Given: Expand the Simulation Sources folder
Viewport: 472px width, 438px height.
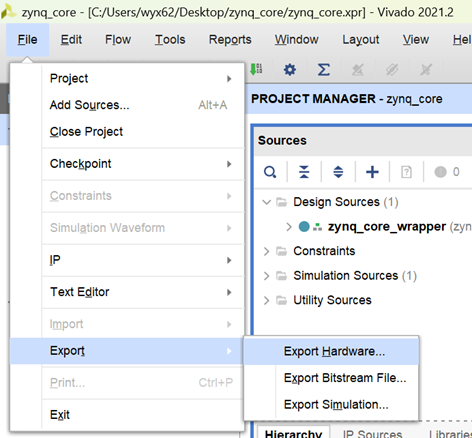Looking at the screenshot, I should [266, 276].
